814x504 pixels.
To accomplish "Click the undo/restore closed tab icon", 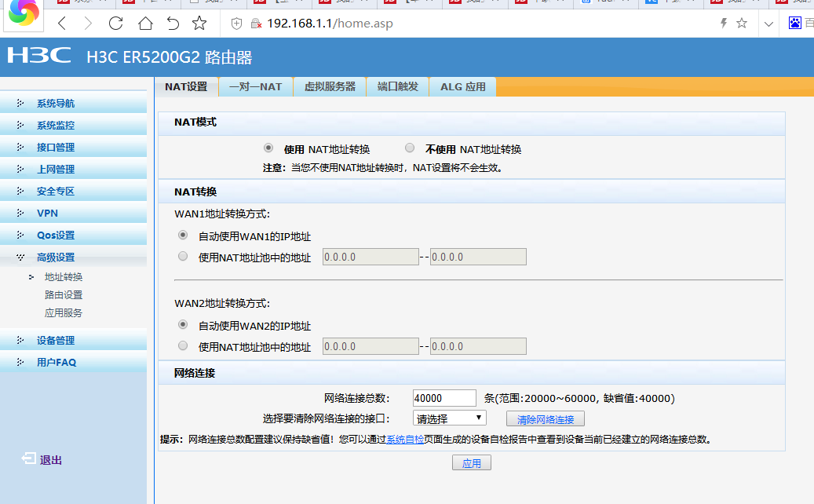I will coord(173,24).
